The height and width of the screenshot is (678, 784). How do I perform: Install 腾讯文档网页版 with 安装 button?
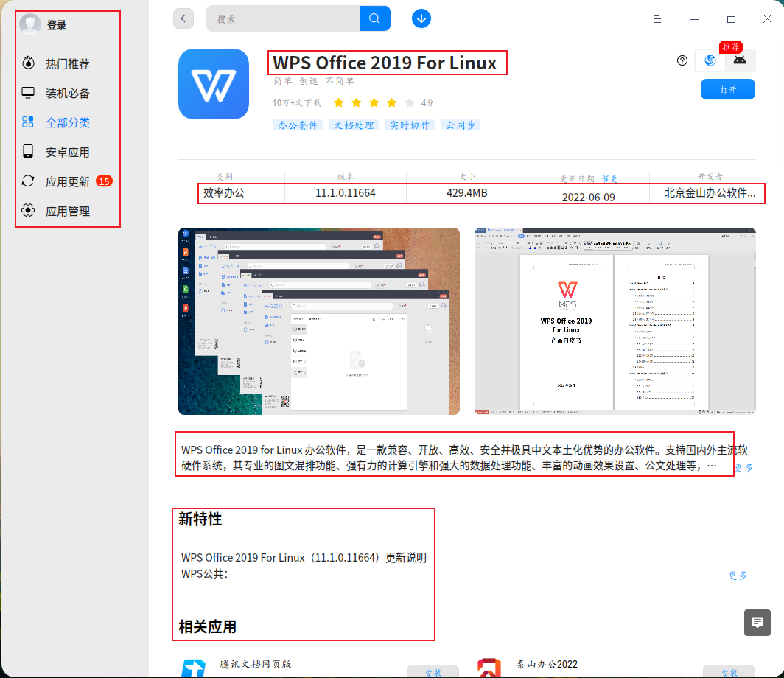click(x=433, y=671)
